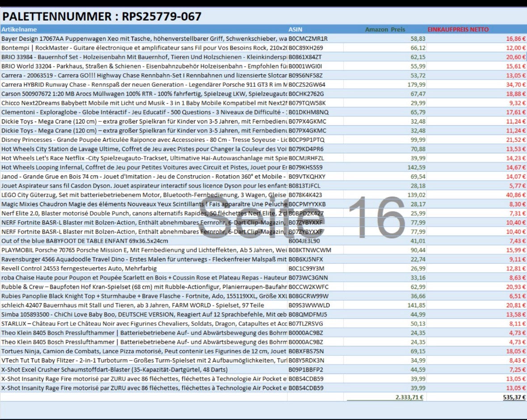Click the Artikelname column header
The image size is (527, 420).
point(19,30)
